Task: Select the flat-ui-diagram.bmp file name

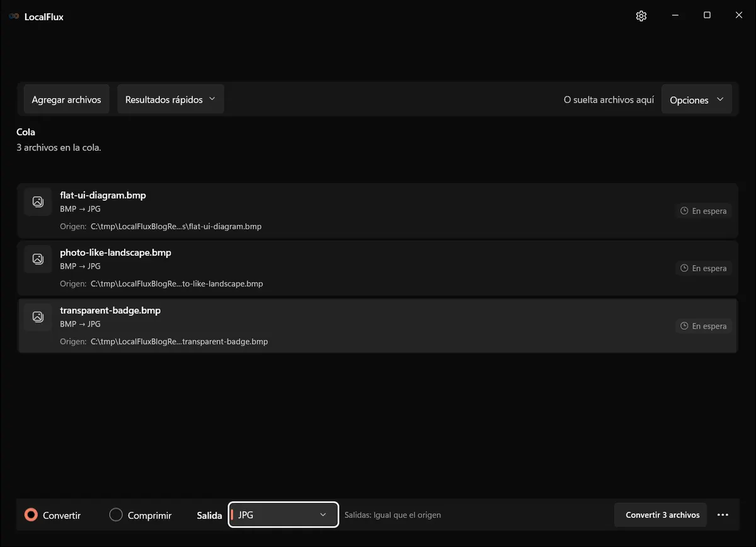Action: [103, 195]
